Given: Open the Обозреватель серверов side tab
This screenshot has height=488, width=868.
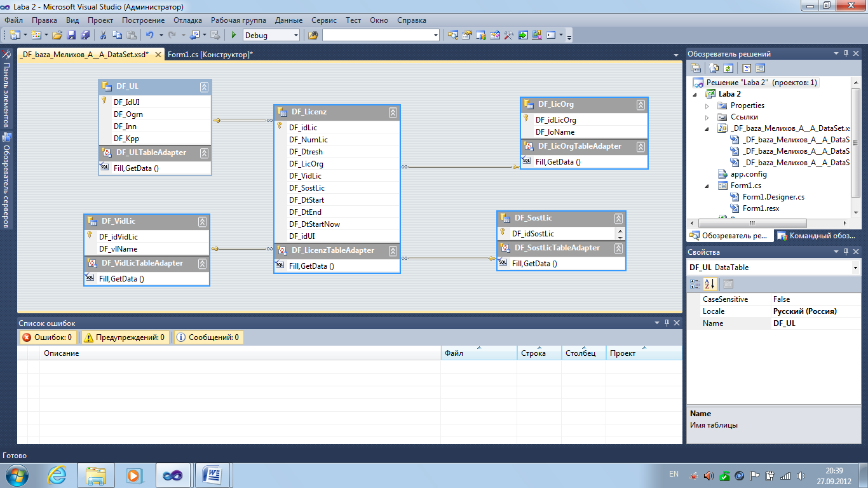Looking at the screenshot, I should 6,181.
